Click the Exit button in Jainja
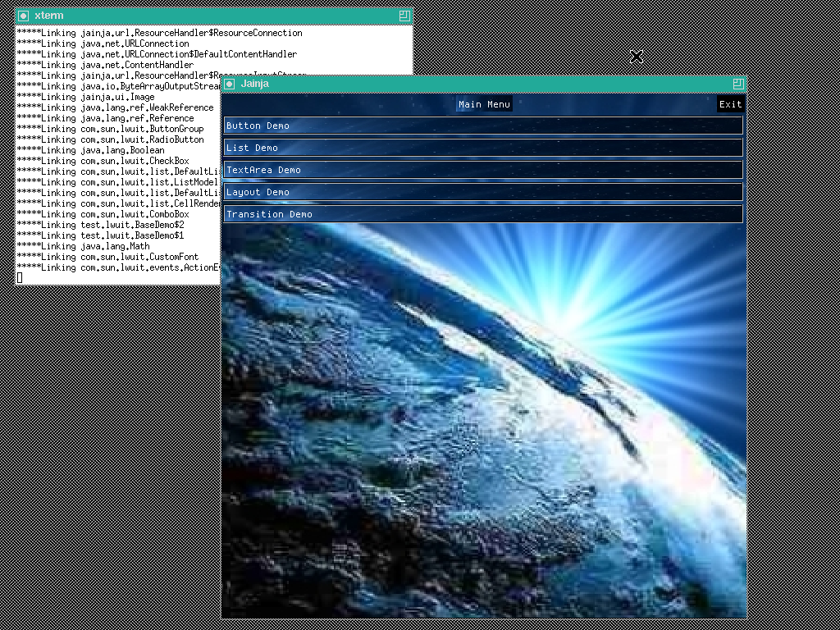This screenshot has width=840, height=630. pyautogui.click(x=731, y=104)
